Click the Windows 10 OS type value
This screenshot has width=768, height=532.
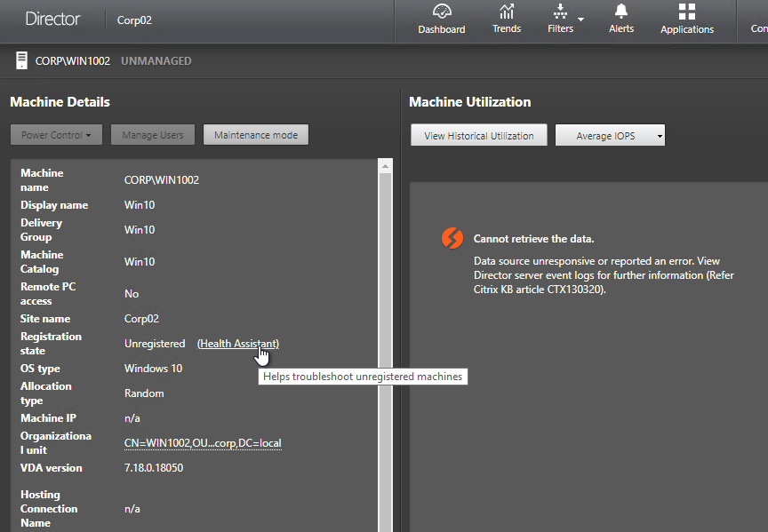[x=153, y=368]
